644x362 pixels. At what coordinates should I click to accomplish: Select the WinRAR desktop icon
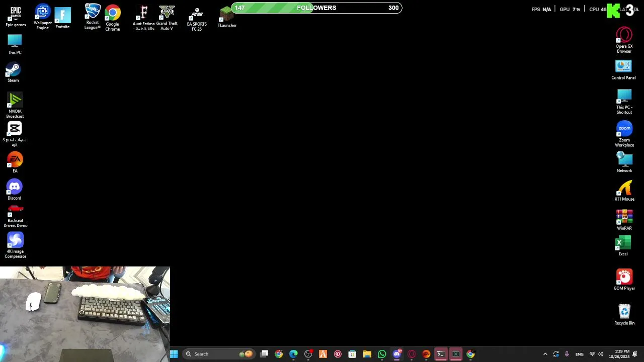pos(624,220)
